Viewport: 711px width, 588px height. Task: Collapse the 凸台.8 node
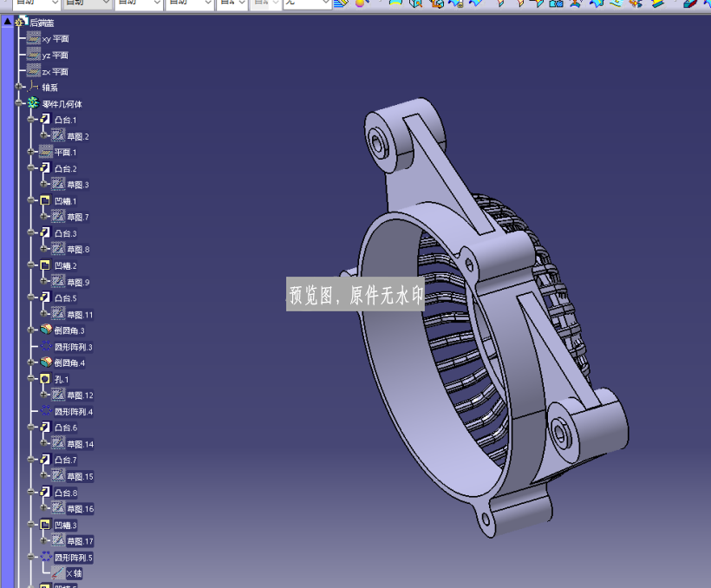[31, 492]
